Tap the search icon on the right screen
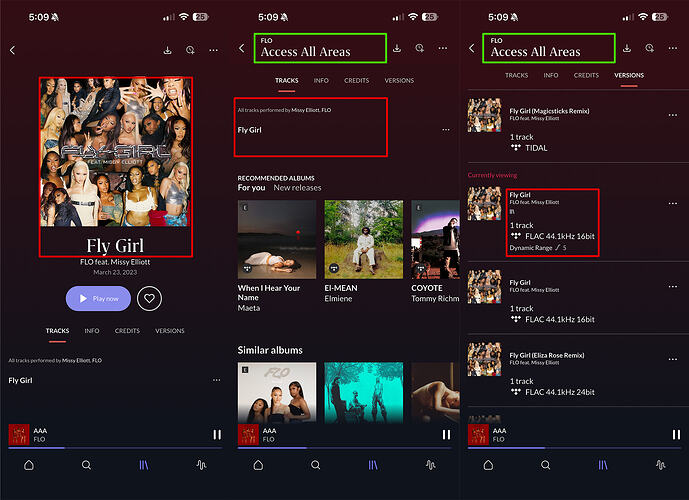Screen dimensions: 689x500 point(545,465)
